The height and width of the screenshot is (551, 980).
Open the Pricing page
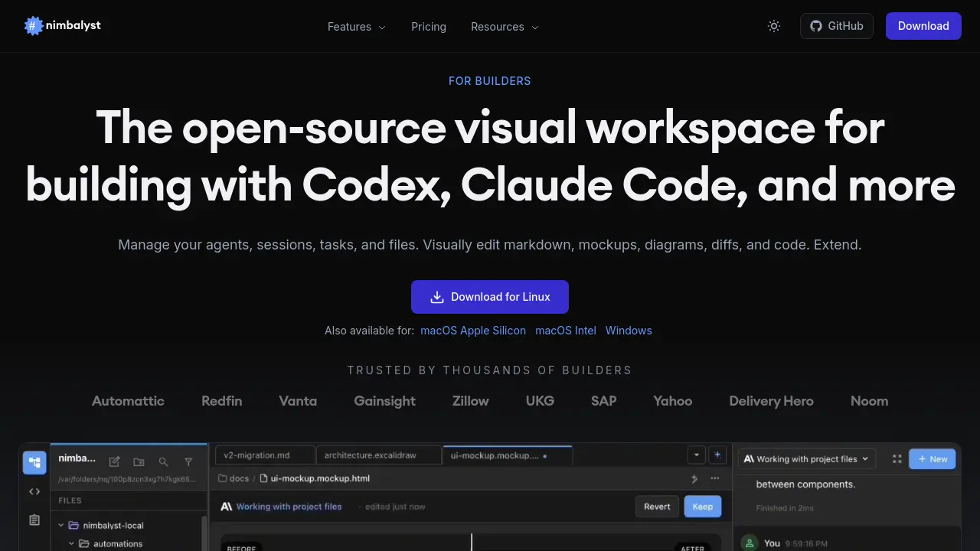[x=429, y=27]
